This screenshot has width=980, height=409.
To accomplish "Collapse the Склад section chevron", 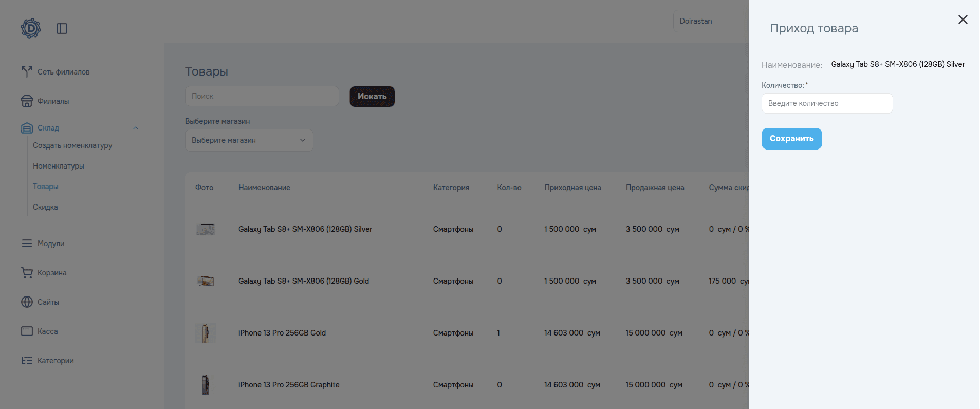I will 136,128.
